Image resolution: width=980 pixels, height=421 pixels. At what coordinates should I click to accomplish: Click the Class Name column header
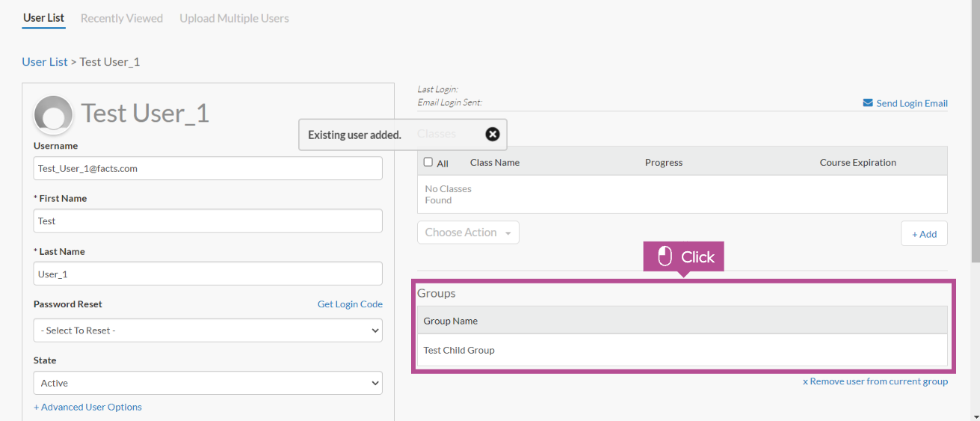pyautogui.click(x=495, y=162)
